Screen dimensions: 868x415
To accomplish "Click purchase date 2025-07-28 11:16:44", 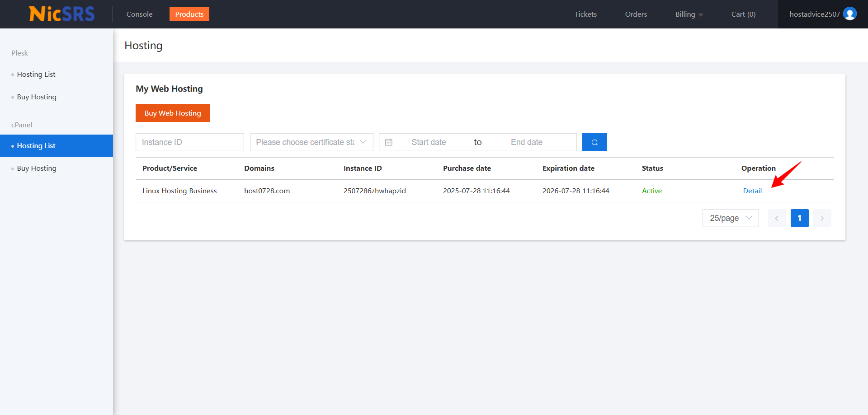I will click(x=476, y=191).
